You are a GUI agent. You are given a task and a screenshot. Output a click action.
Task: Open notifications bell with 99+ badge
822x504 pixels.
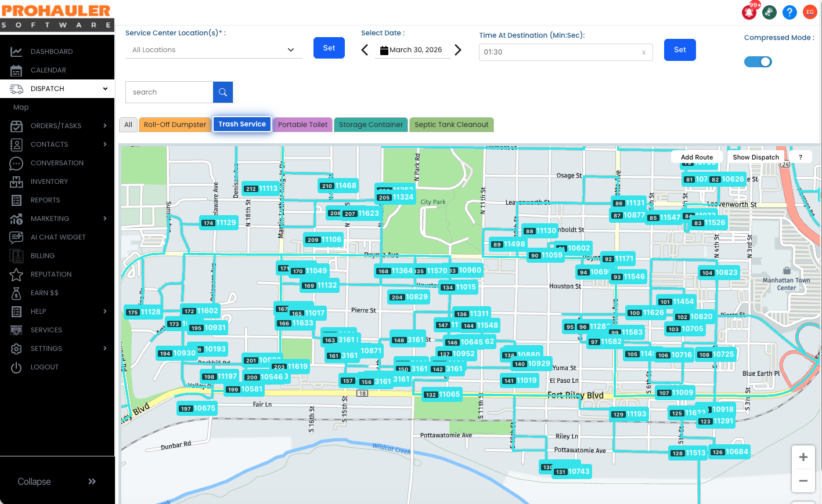coord(749,12)
